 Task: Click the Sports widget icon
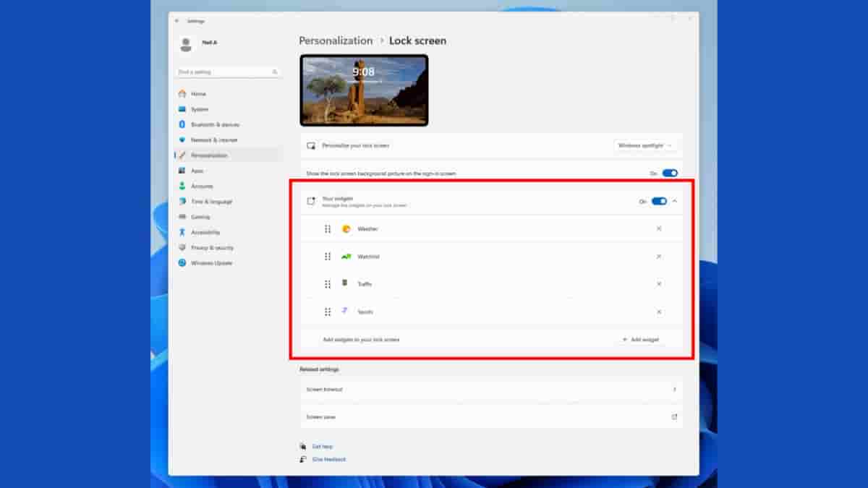[x=345, y=311]
